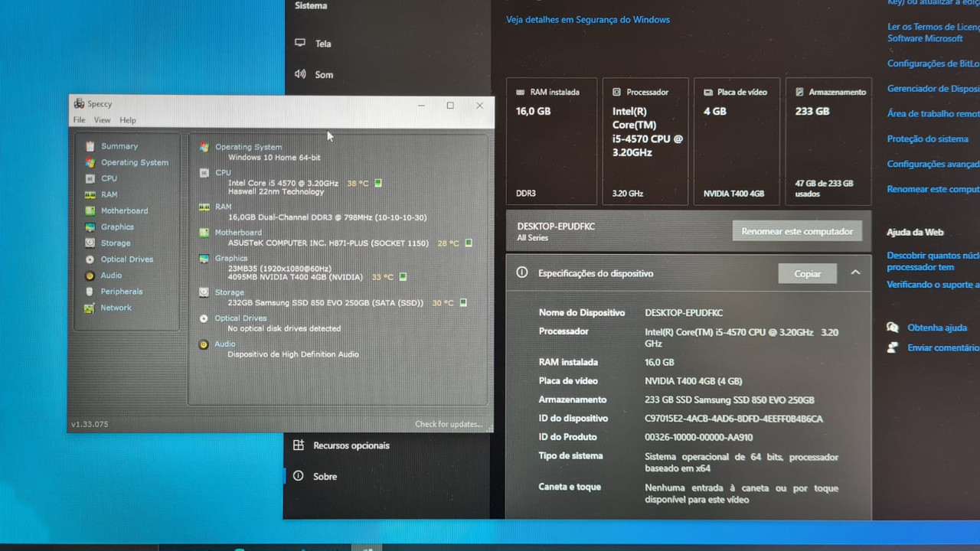Screen dimensions: 980x551
Task: Click the Processador card icon
Action: point(617,92)
